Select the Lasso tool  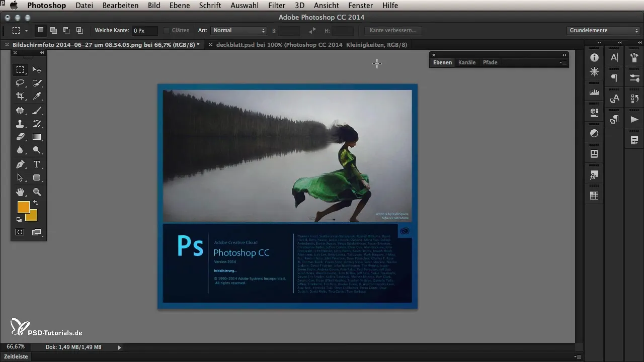pos(20,82)
